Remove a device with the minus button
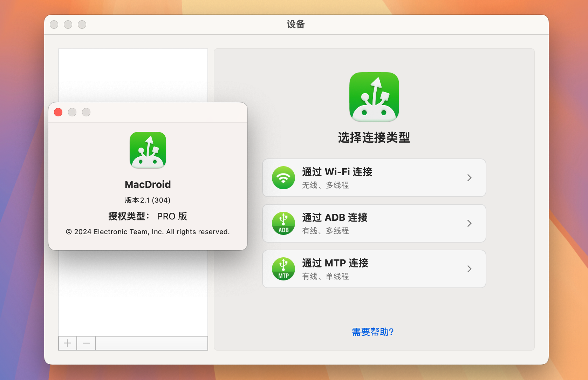The image size is (588, 380). coord(86,343)
